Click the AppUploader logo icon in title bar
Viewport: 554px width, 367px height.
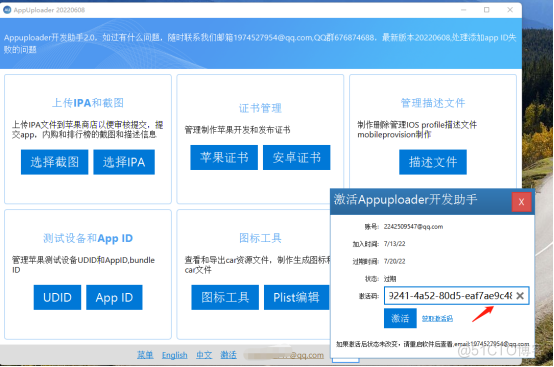pyautogui.click(x=7, y=10)
